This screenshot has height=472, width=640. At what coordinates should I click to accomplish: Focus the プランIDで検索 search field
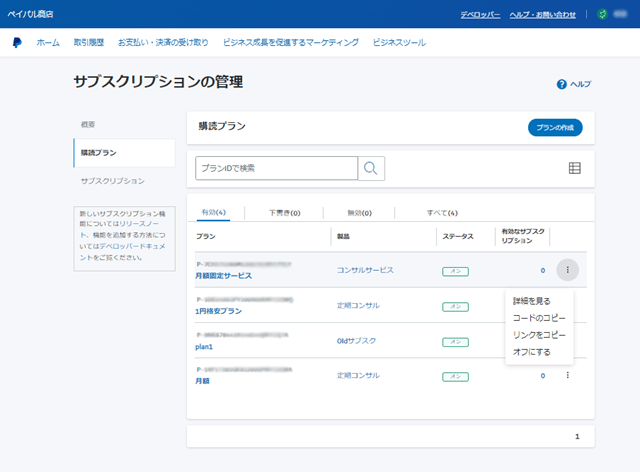click(276, 168)
